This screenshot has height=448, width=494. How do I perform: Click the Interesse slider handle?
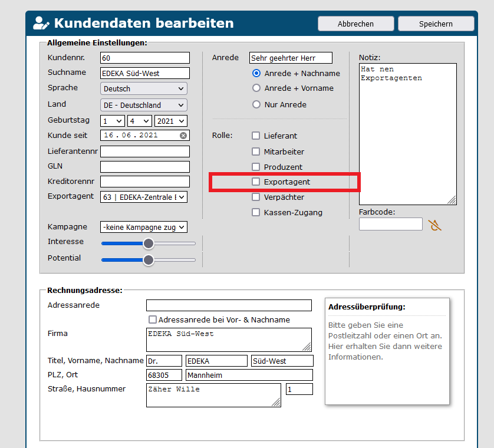(149, 243)
